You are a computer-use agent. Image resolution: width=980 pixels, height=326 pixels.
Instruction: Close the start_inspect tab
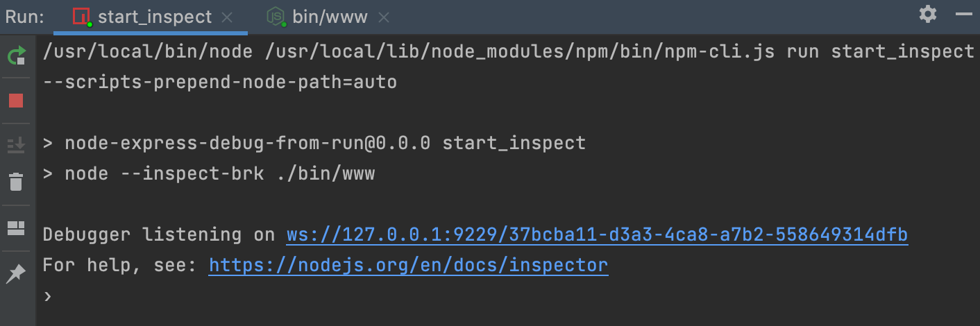[x=226, y=17]
